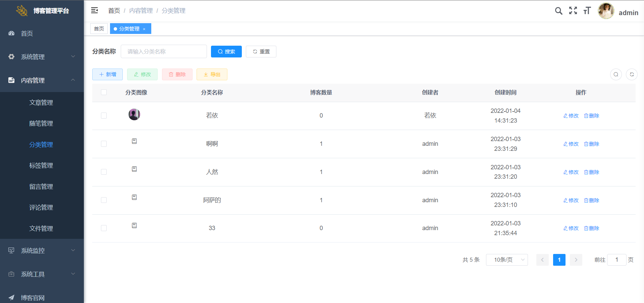Click the round hide-search icon above table
Image resolution: width=644 pixels, height=303 pixels.
(x=616, y=74)
